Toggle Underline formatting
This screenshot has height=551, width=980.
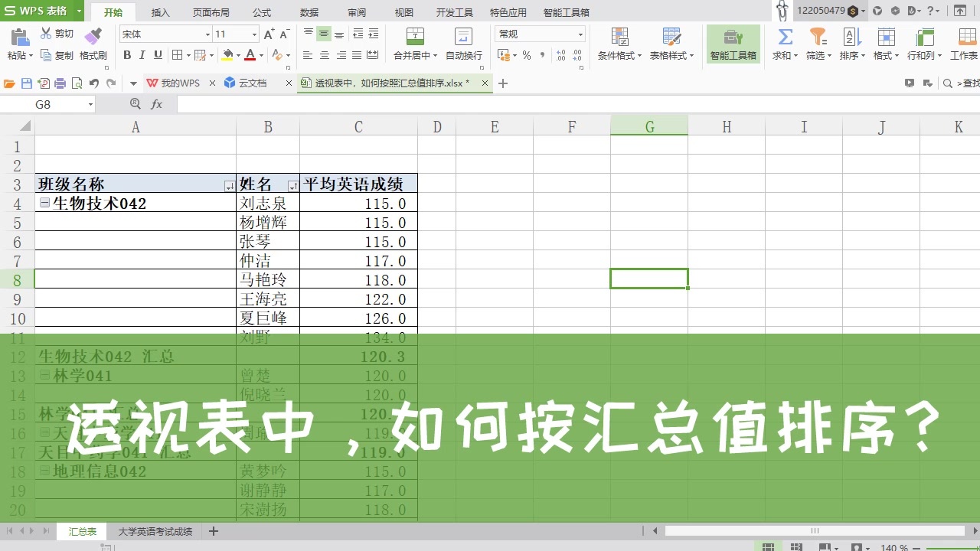[x=158, y=55]
